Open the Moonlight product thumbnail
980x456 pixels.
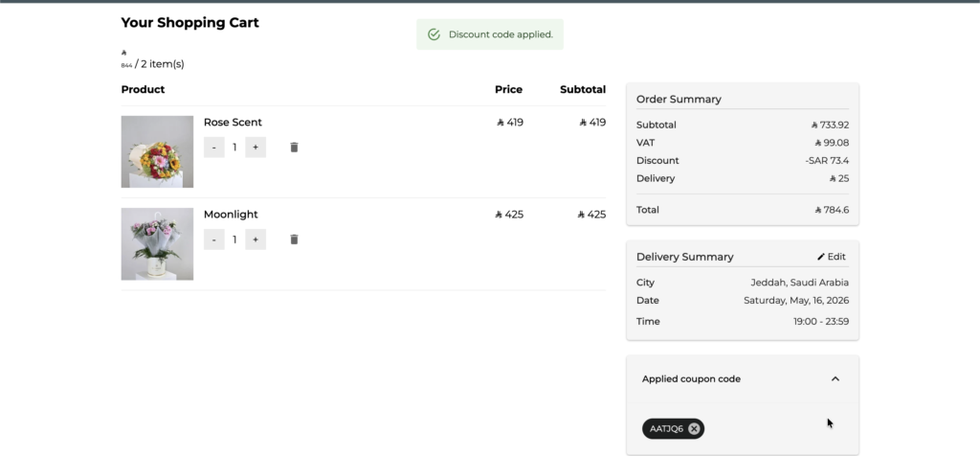coord(157,244)
